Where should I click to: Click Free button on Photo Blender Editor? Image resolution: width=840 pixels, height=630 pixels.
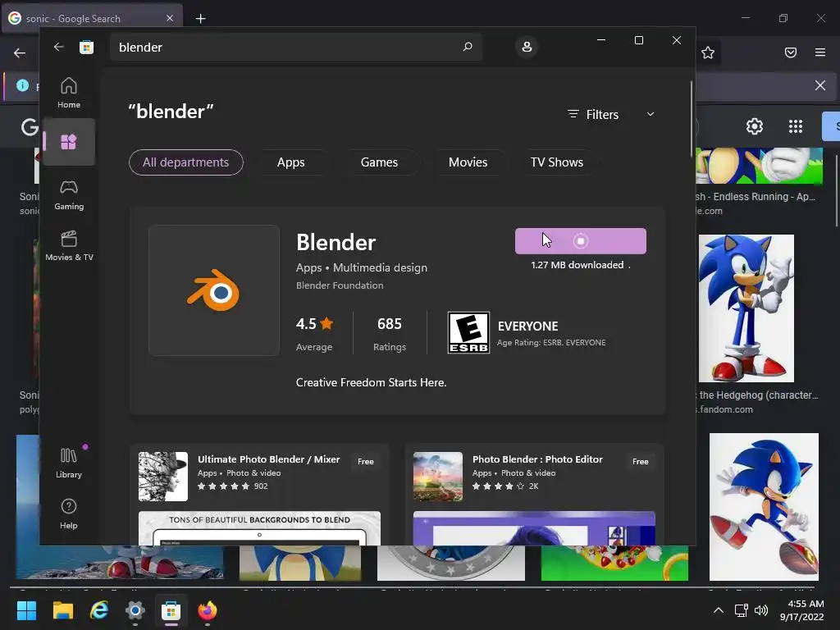[640, 461]
